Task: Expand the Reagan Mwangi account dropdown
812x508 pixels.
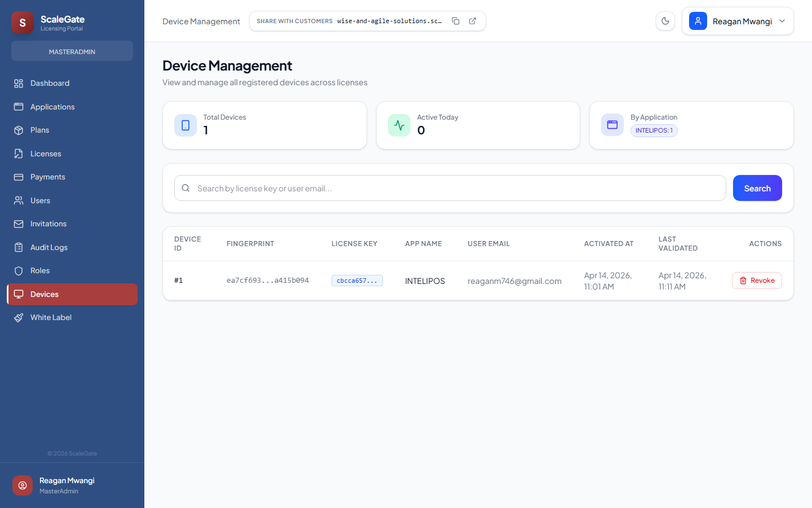Action: click(x=782, y=21)
